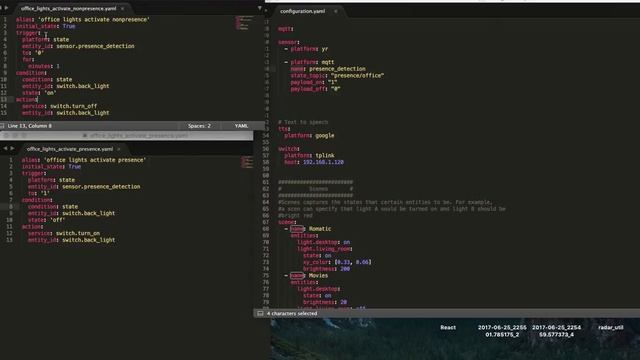
Task: Close the configuration.yaml tab
Action: click(x=336, y=11)
